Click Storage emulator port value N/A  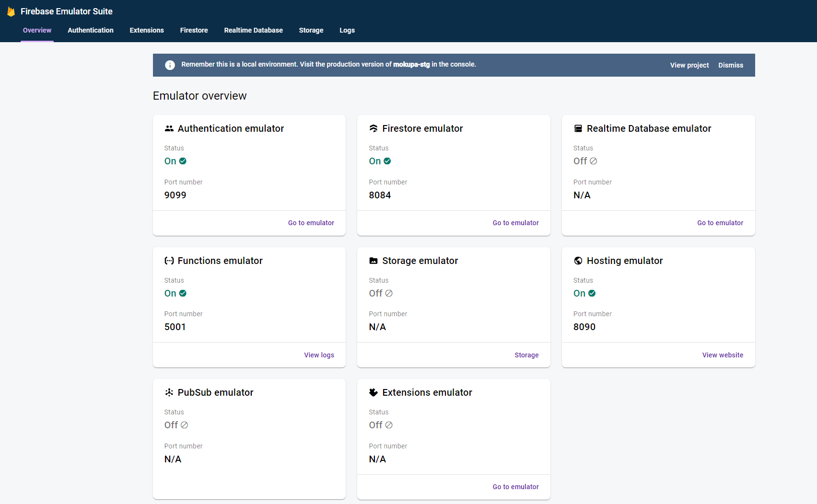pyautogui.click(x=377, y=327)
